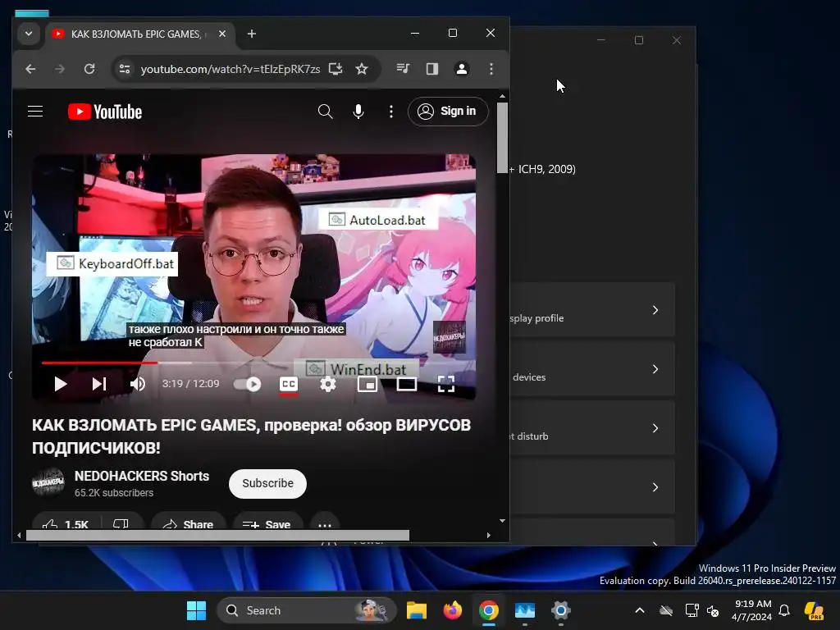Like the video 1.5K
Screen dimensions: 840x630
pyautogui.click(x=66, y=524)
